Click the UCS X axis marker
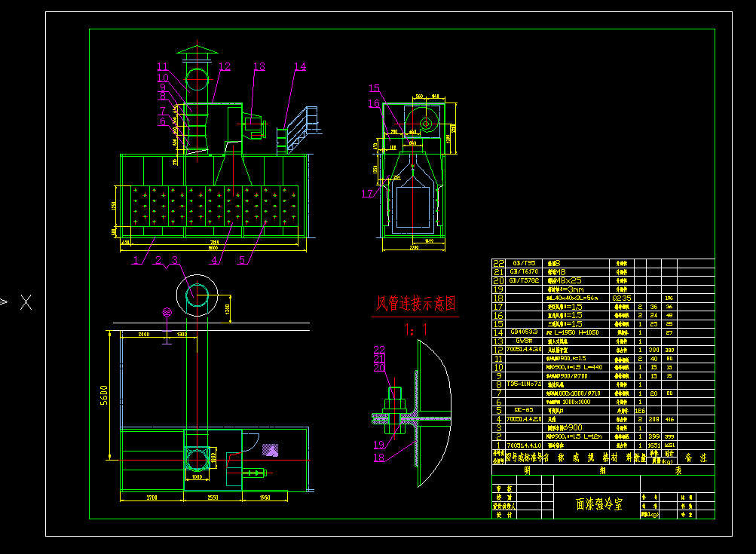 [x=26, y=303]
